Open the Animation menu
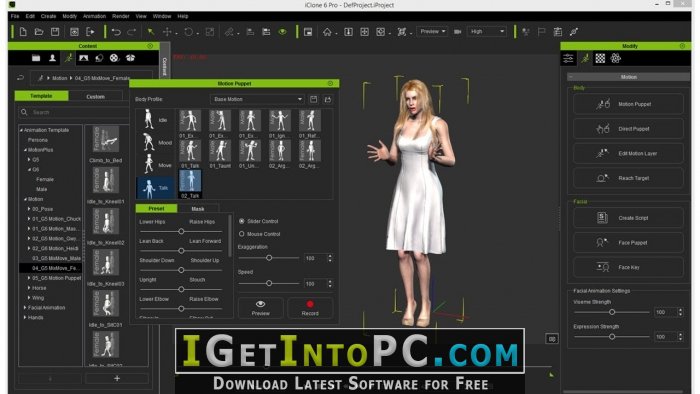700x394 pixels. coord(94,16)
